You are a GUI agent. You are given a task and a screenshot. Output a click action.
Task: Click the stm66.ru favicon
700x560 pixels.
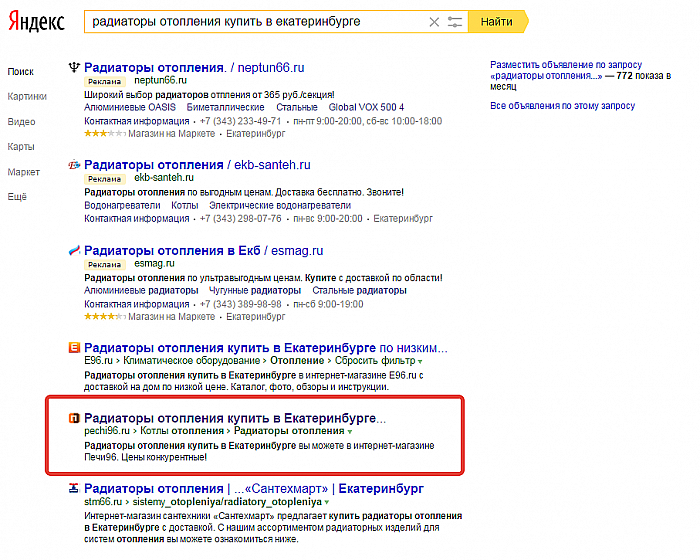click(74, 488)
